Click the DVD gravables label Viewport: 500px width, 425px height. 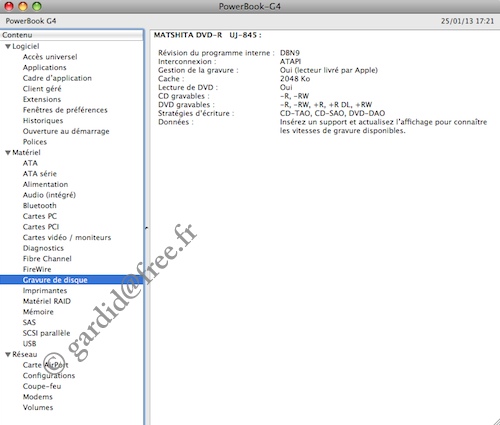(x=186, y=105)
